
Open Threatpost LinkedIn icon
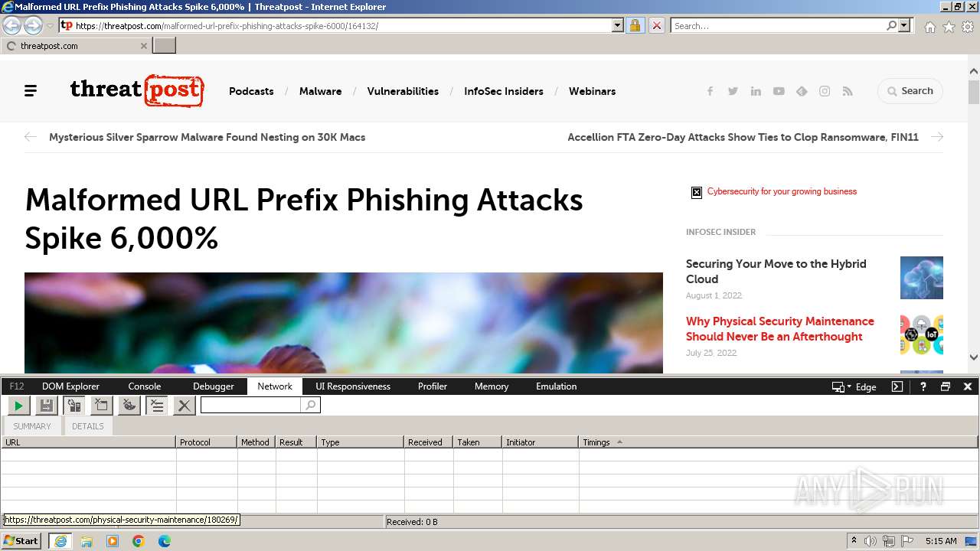756,91
